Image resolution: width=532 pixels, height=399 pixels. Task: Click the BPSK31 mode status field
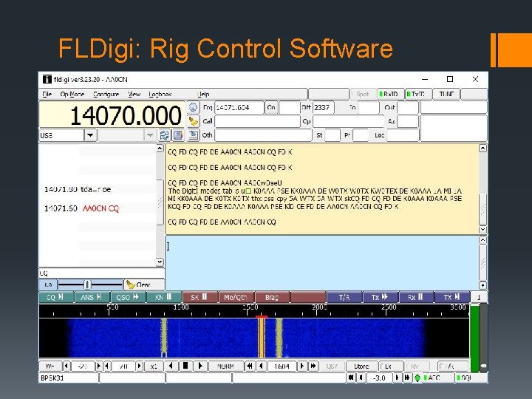69,378
